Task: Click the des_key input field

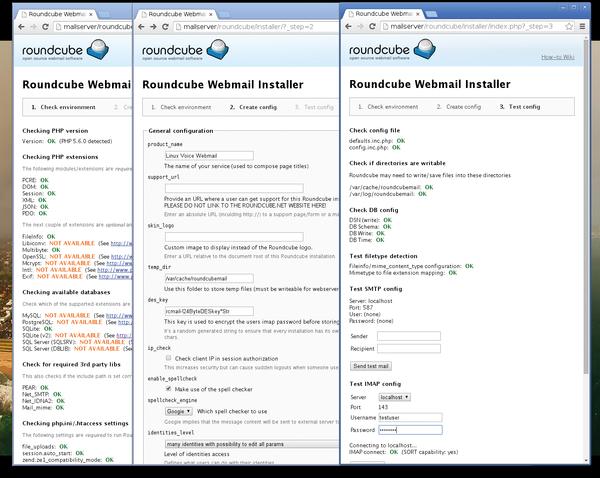Action: (209, 311)
